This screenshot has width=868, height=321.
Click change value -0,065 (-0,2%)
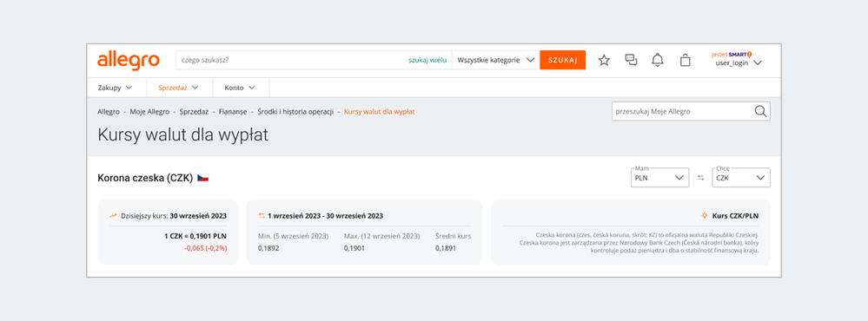tap(206, 248)
